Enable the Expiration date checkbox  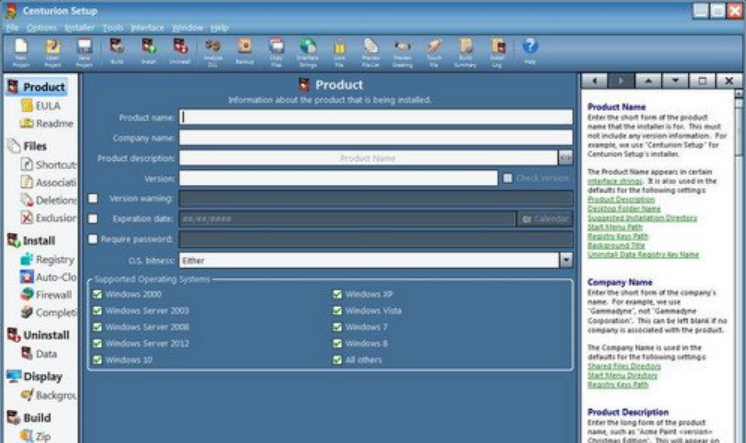pyautogui.click(x=93, y=218)
